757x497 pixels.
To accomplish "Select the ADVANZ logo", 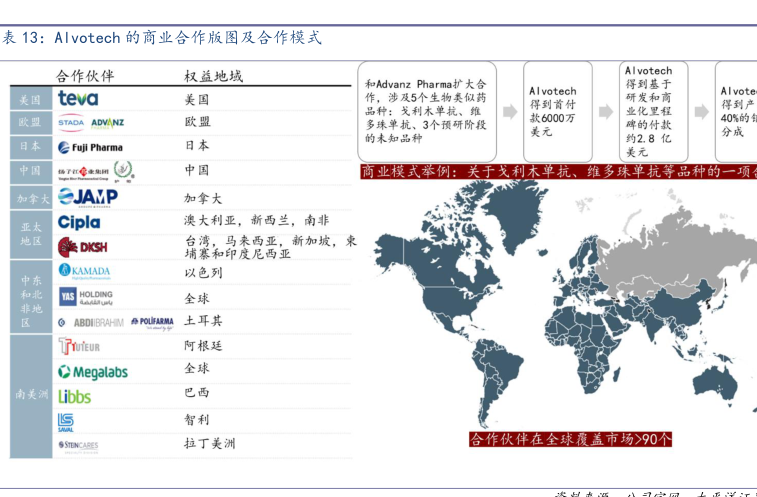I will click(x=107, y=123).
